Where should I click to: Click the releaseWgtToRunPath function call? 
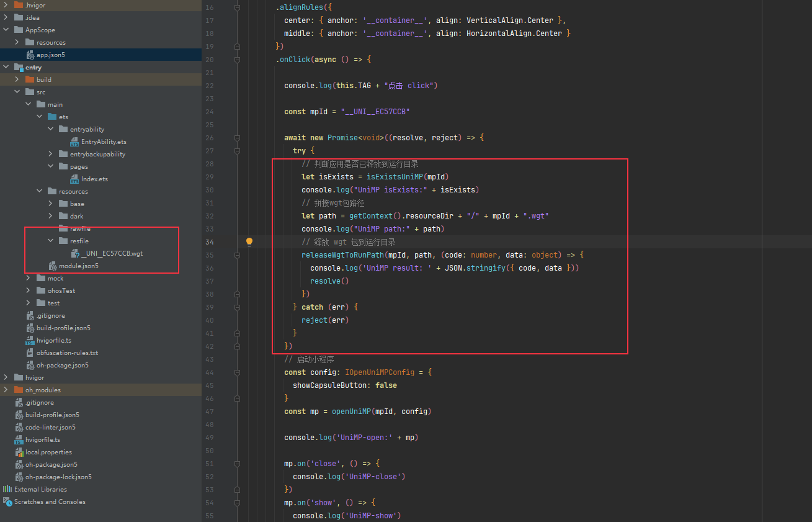[342, 255]
